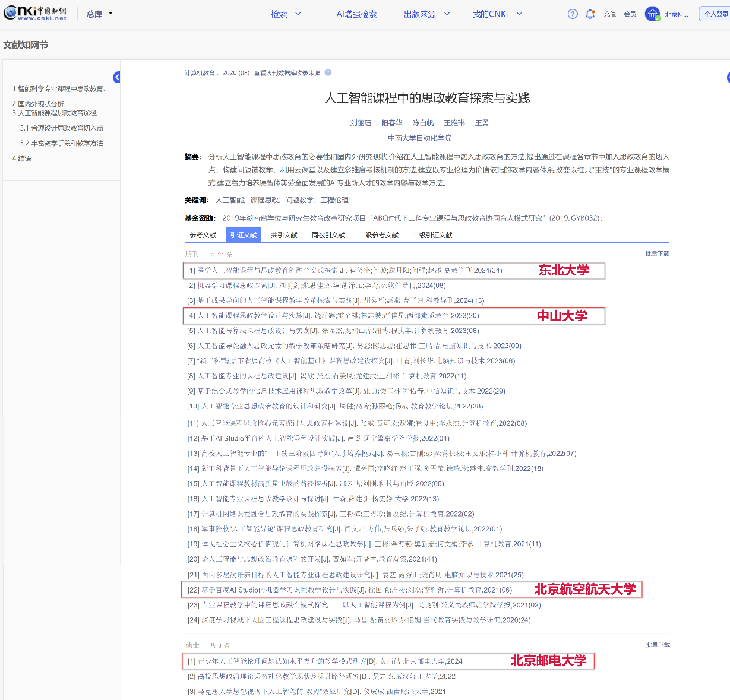
Task: Open author 刘丽珏's profile link
Action: [361, 123]
